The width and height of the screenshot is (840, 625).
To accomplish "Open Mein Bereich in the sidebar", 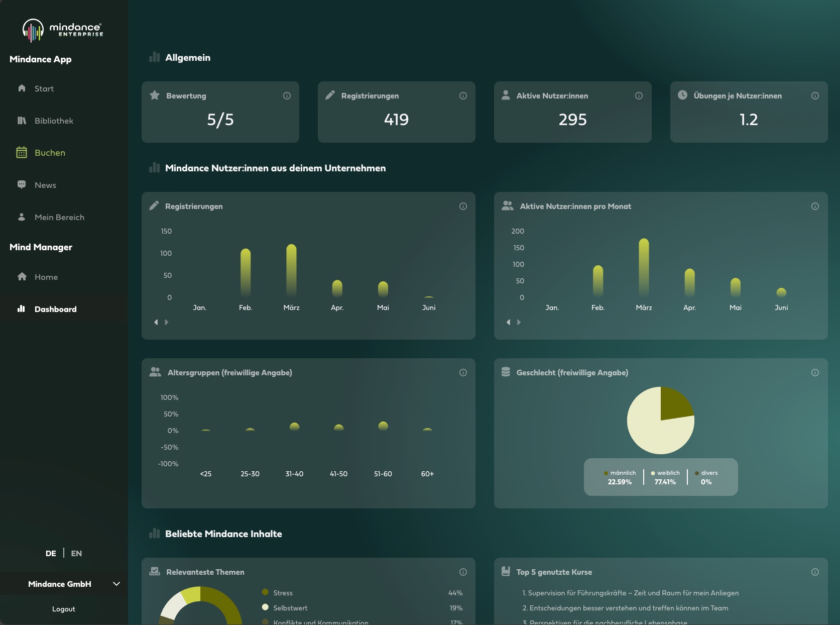I will [50, 217].
